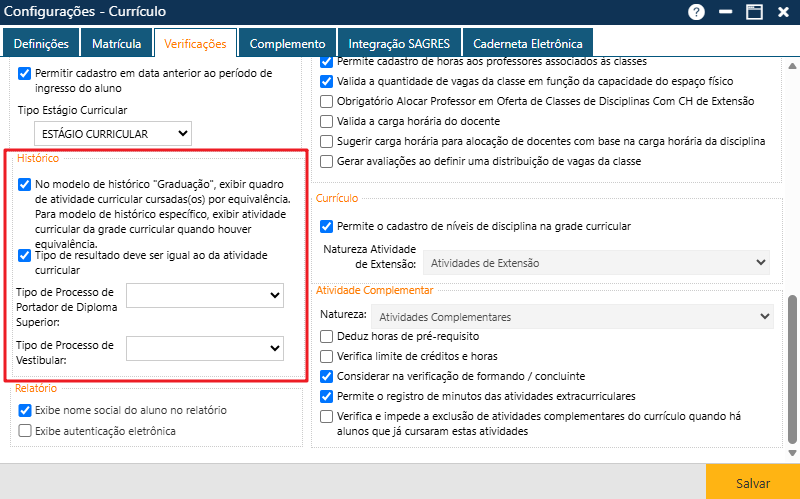Open the help question mark icon

696,12
